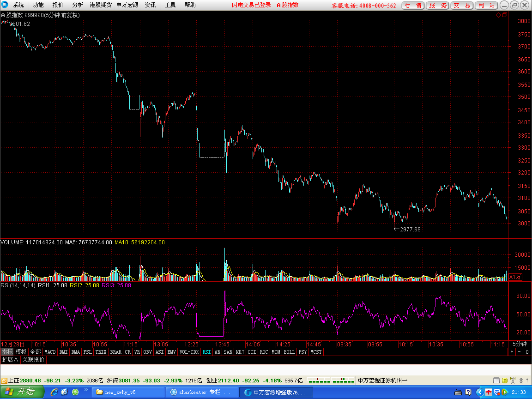Select the highlighted RSI indicator tab
Image resolution: width=532 pixels, height=399 pixels.
click(206, 352)
